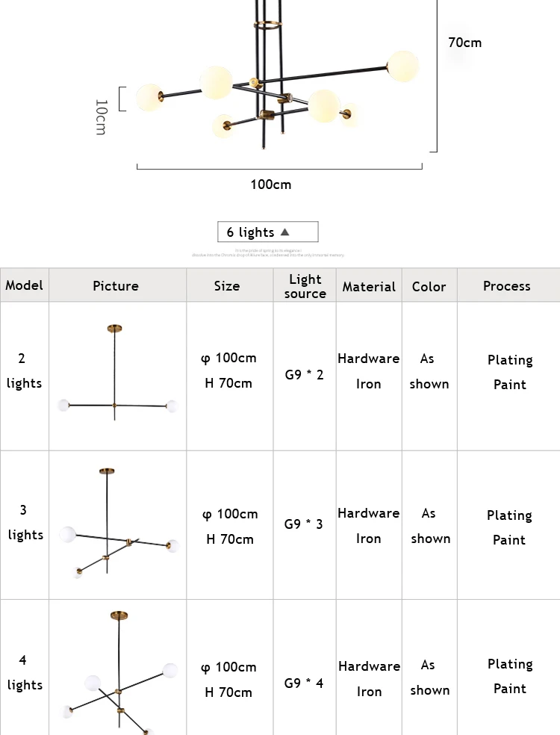Select the Model column header

click(25, 285)
